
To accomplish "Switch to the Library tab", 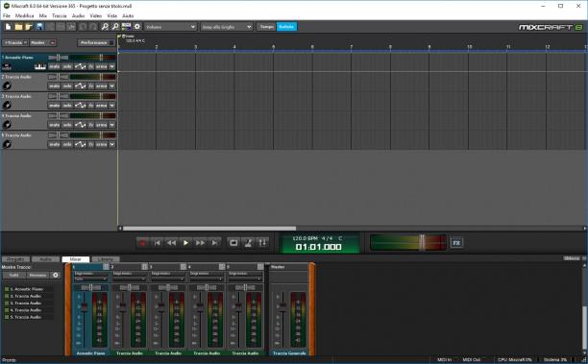I will [x=106, y=259].
